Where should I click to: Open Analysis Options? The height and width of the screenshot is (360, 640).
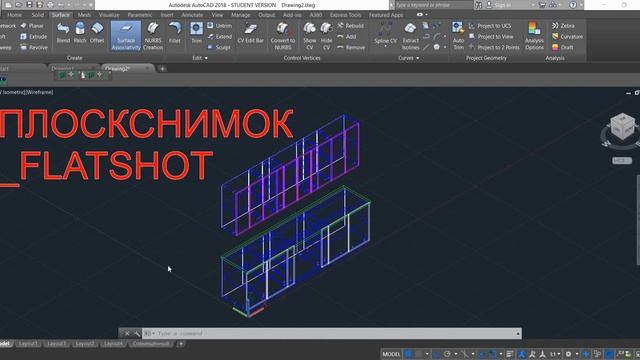(x=534, y=36)
